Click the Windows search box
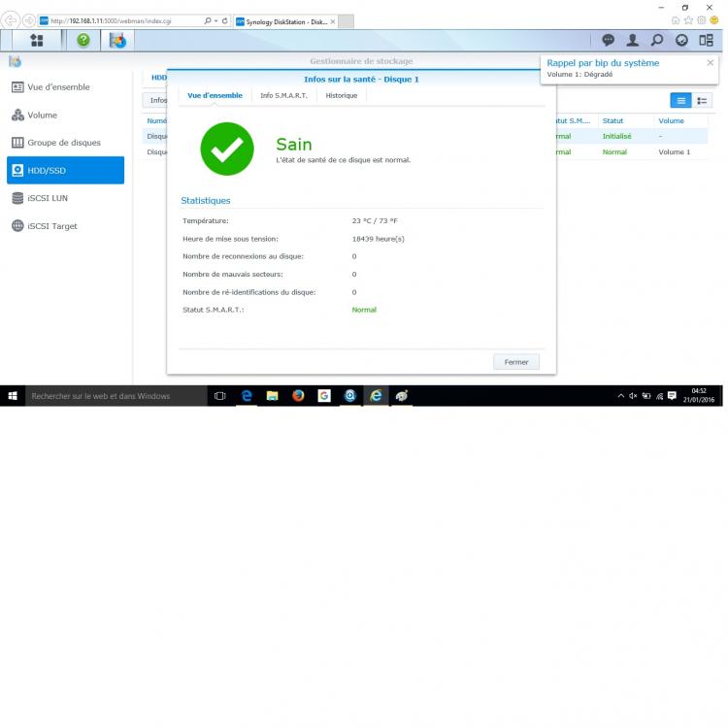This screenshot has height=728, width=728. pos(107,396)
